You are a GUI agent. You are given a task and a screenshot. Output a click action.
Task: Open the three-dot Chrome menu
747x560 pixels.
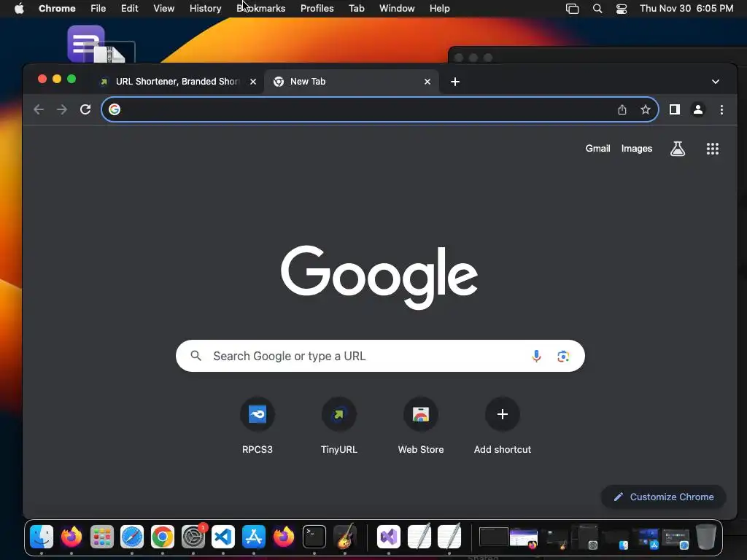coord(721,109)
